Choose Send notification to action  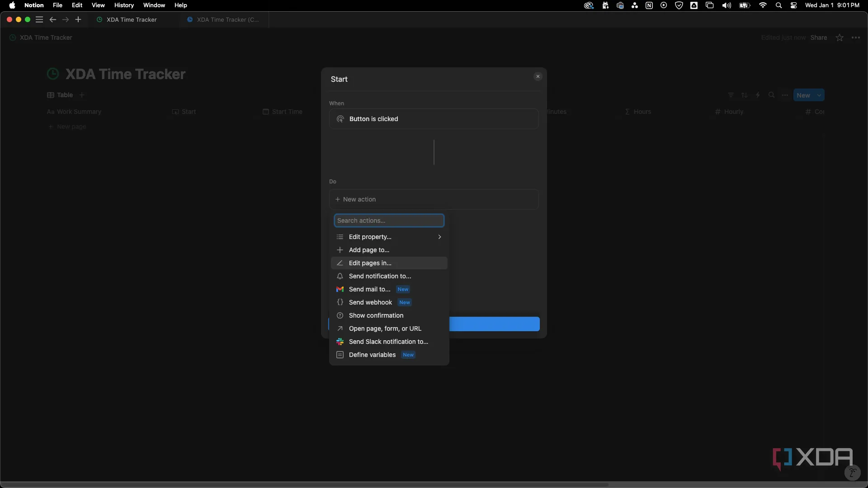coord(389,276)
